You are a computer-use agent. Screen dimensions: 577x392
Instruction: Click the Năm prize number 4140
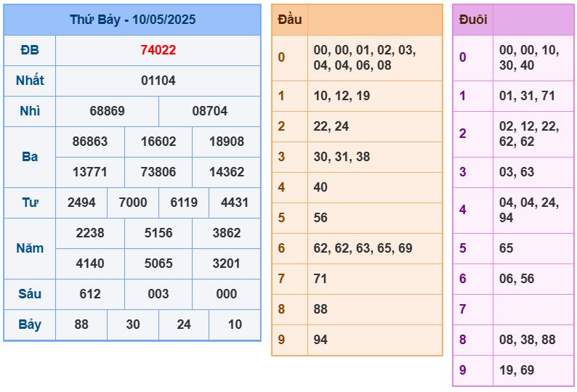pos(90,264)
